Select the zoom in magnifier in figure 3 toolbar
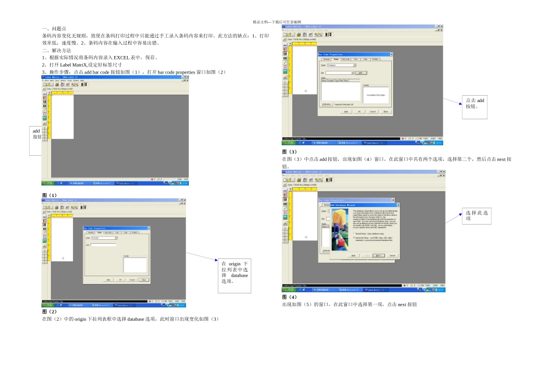Viewport: 554px width, 392px height. pyautogui.click(x=316, y=34)
